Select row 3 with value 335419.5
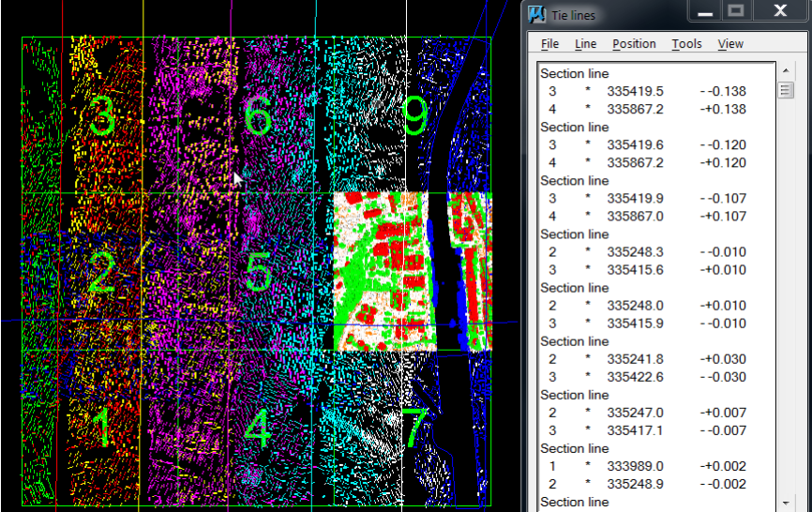The image size is (812, 512). (x=656, y=91)
